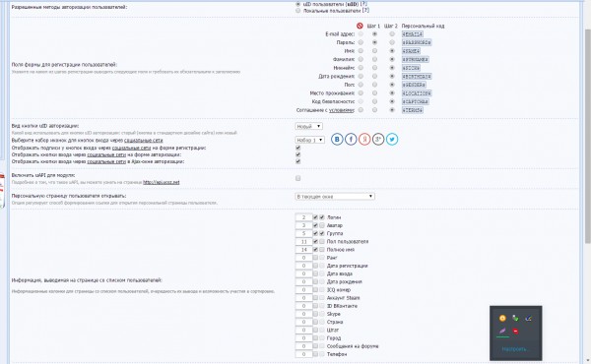Select the VKontakte social login icon
The image size is (591, 364).
(x=337, y=140)
